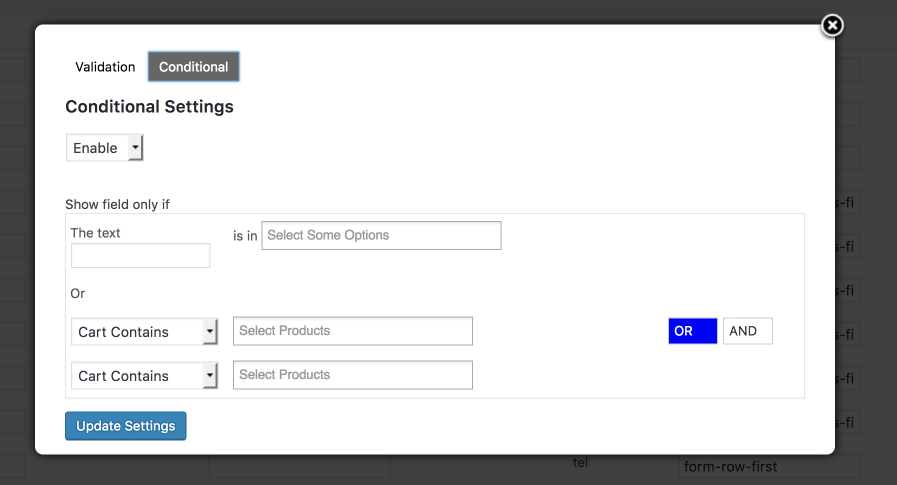The image size is (897, 485).
Task: Select the Conditional tab
Action: (193, 67)
